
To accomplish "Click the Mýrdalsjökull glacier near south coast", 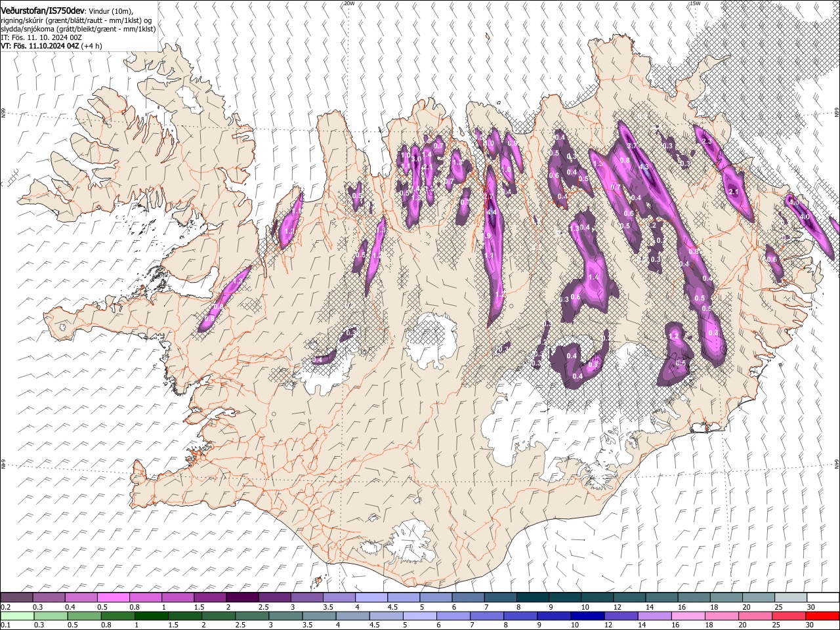I will pyautogui.click(x=411, y=543).
